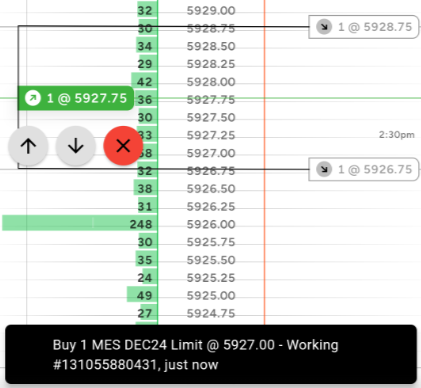Viewport: 421px width, 388px height.
Task: Click price 5925.75 in the ladder
Action: point(211,242)
